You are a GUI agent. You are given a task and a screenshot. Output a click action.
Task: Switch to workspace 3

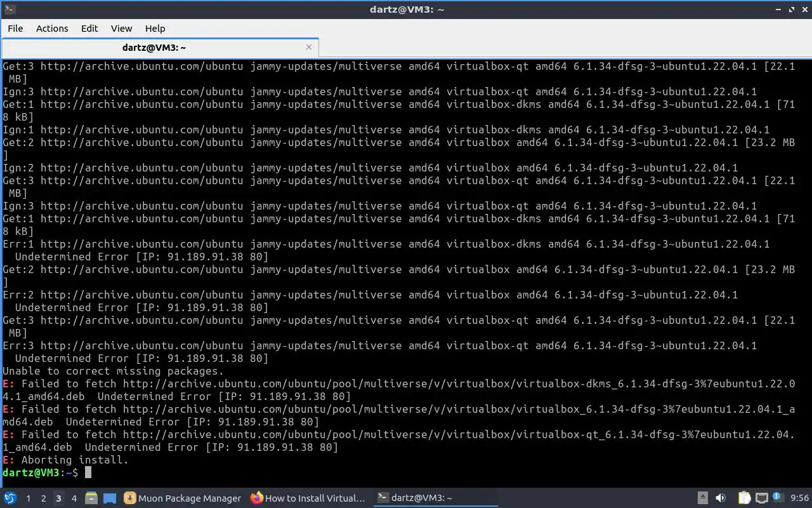click(58, 498)
